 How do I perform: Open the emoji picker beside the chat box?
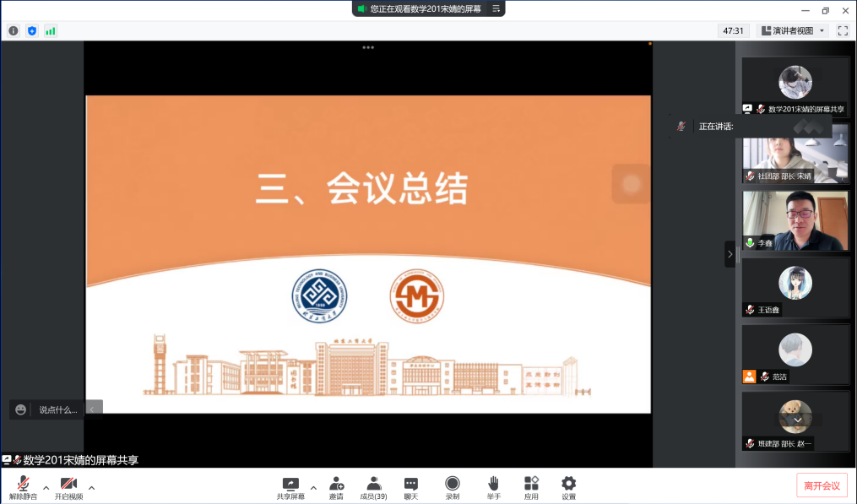[21, 409]
